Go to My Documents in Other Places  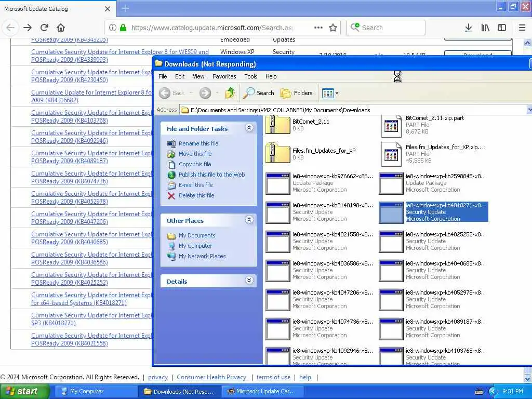[197, 235]
